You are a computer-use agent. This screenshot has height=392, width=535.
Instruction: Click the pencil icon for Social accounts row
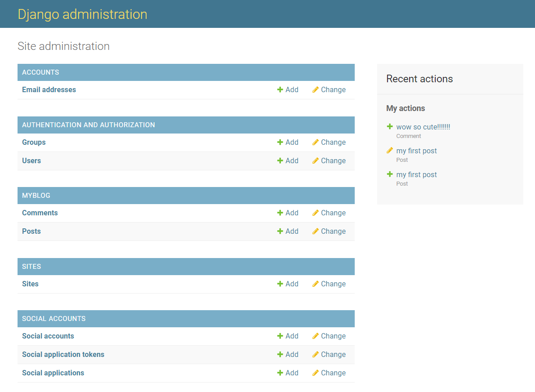(x=316, y=336)
